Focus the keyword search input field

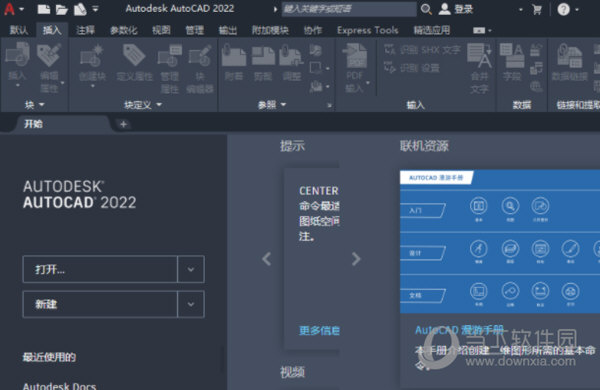tap(349, 9)
